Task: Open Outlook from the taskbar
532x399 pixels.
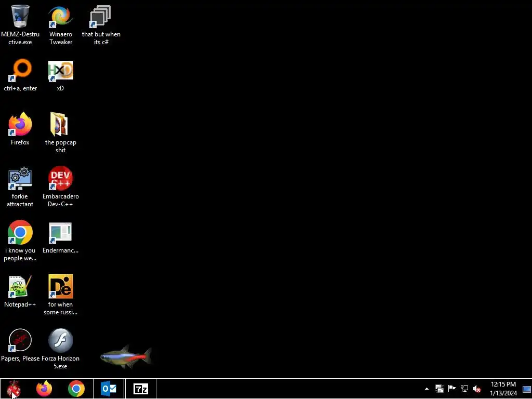Action: pos(109,389)
